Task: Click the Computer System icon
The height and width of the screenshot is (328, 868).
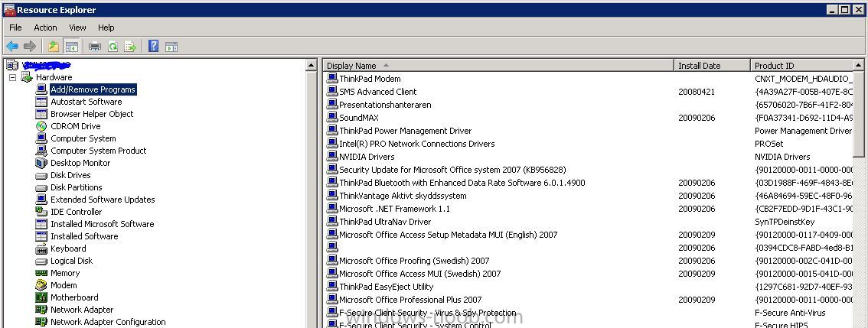Action: 41,138
